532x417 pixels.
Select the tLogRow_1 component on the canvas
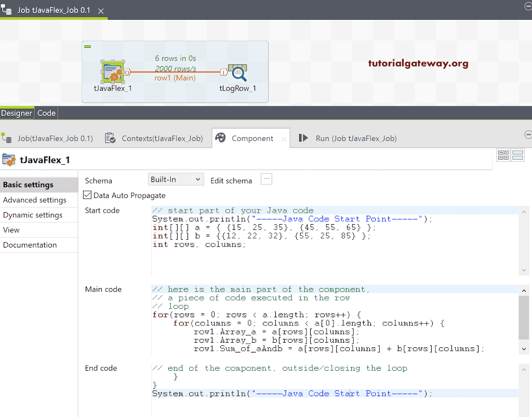(x=238, y=73)
